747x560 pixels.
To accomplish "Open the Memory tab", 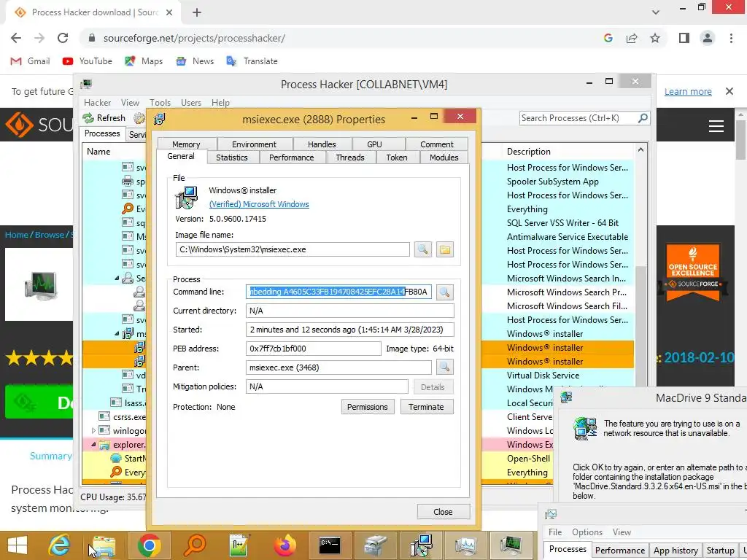I will click(186, 144).
